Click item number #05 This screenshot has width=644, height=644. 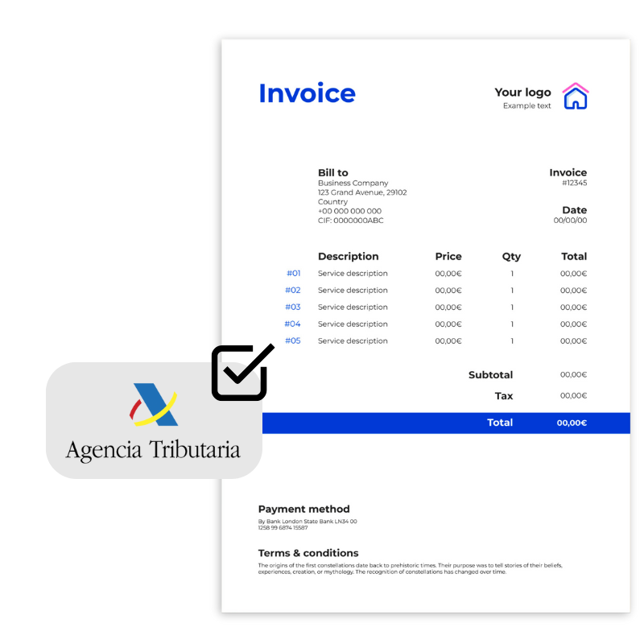[293, 341]
